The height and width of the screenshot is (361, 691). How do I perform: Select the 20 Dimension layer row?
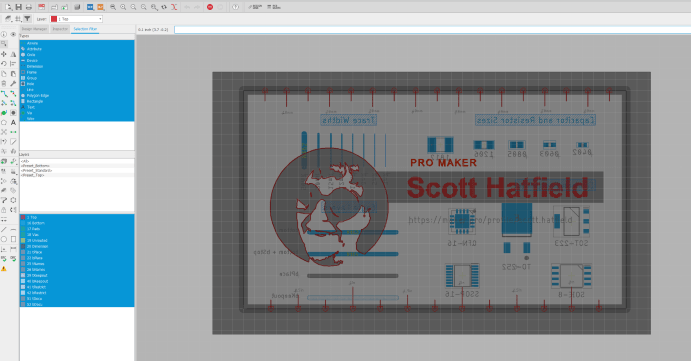tap(77, 246)
